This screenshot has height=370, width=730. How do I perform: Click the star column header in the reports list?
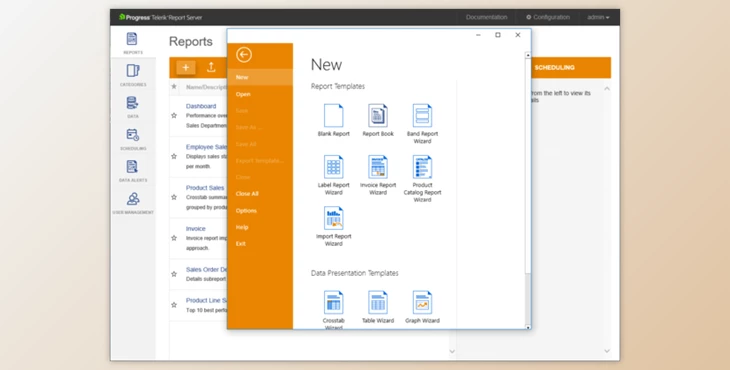(174, 87)
